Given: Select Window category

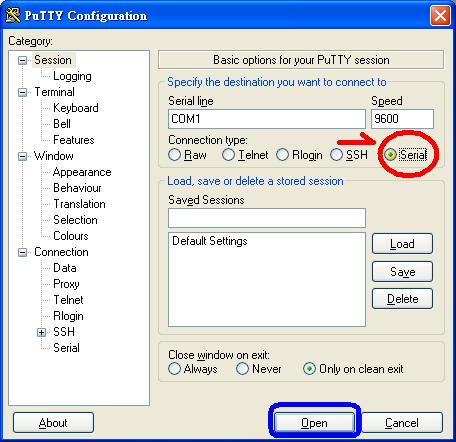Looking at the screenshot, I should pyautogui.click(x=54, y=156).
